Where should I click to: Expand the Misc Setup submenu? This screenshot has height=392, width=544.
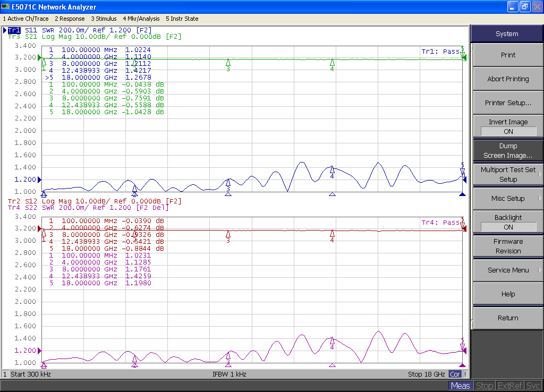tap(507, 198)
